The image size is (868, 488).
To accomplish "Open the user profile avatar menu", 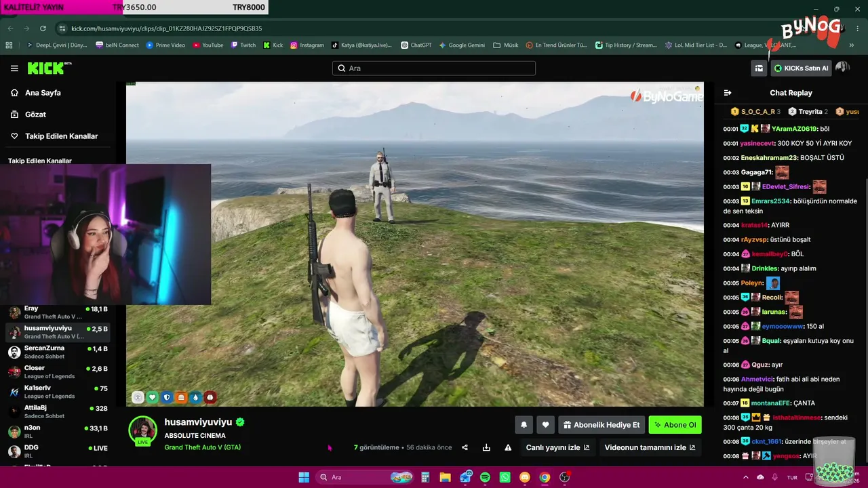I will (843, 68).
